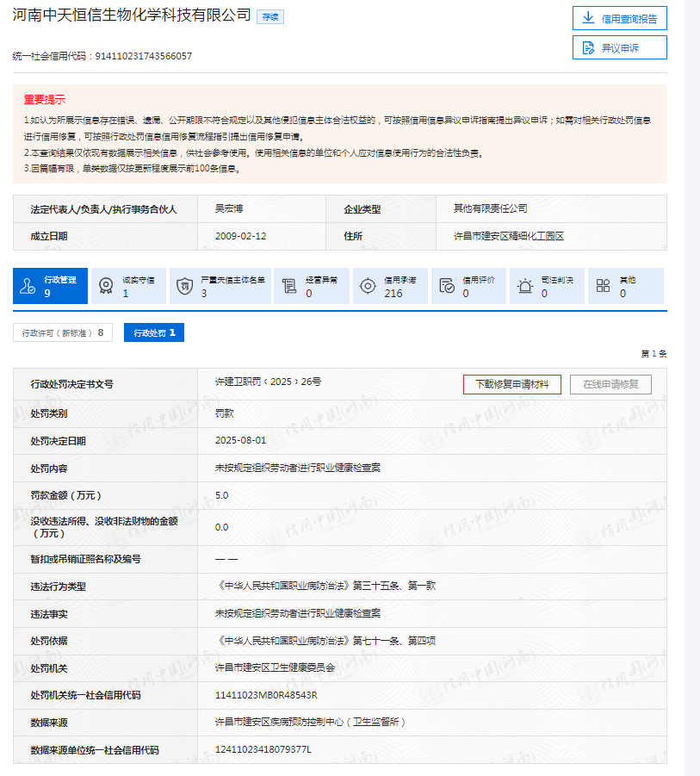Select the 行政处罚 sub-tab

pos(153,332)
